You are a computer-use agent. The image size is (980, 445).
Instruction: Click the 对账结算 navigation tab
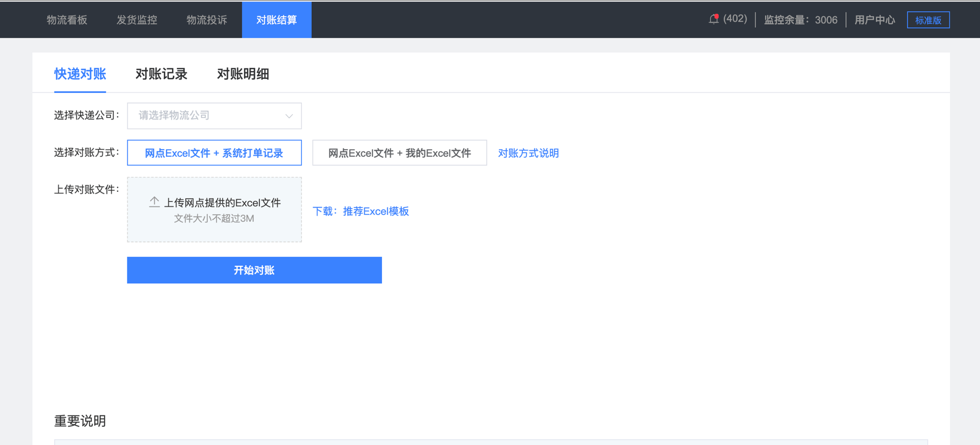276,20
